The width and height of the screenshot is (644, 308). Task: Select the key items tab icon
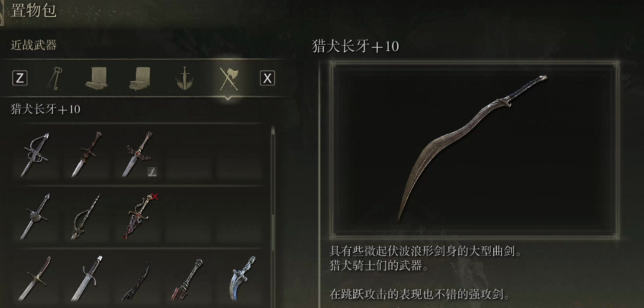tap(55, 78)
